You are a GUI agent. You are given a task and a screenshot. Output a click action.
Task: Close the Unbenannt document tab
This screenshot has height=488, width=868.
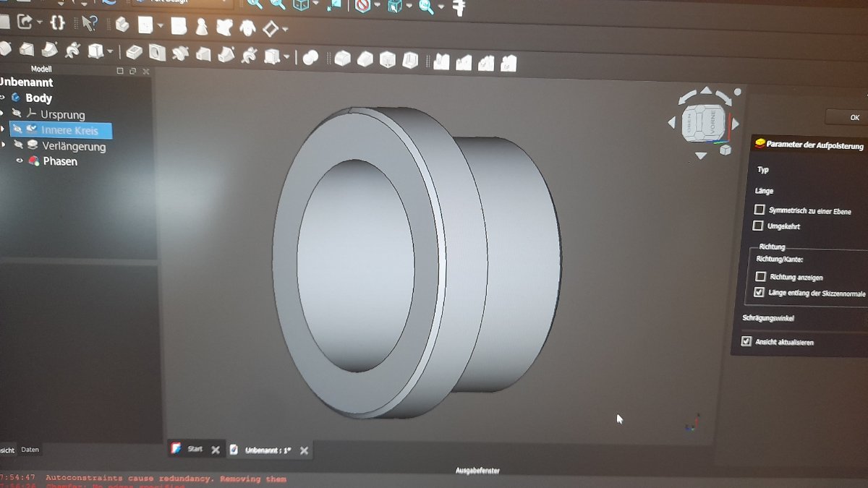(304, 450)
